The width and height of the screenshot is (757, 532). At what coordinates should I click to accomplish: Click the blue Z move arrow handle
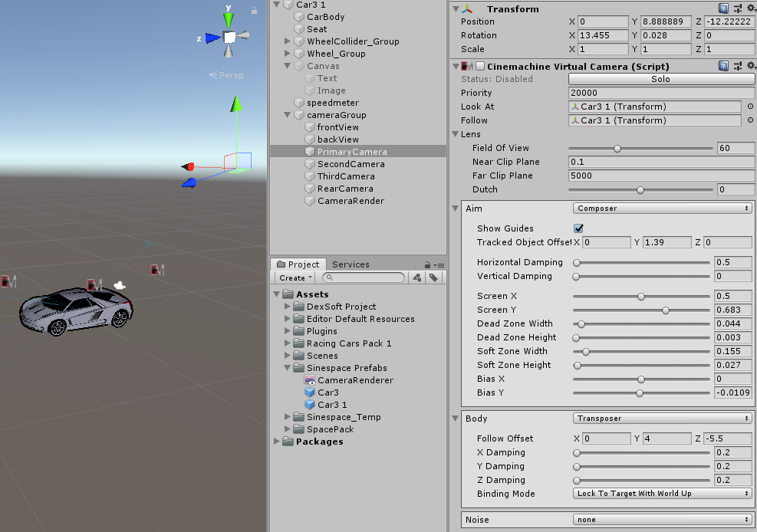pyautogui.click(x=189, y=182)
